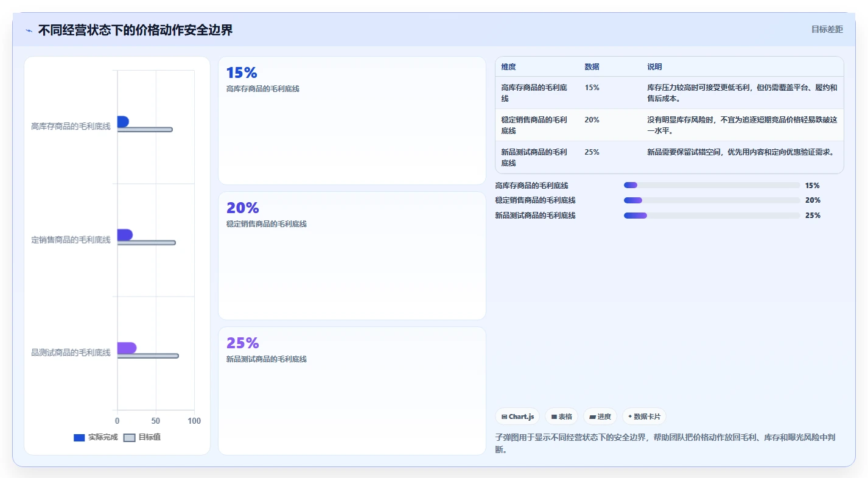Click the progress bar for 稳定销售商品的毛利底线
This screenshot has width=868, height=478.
click(x=712, y=200)
